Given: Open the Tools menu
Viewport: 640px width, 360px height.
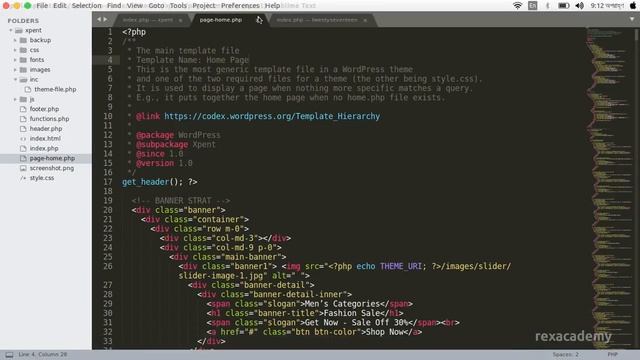Looking at the screenshot, I should pos(178,6).
